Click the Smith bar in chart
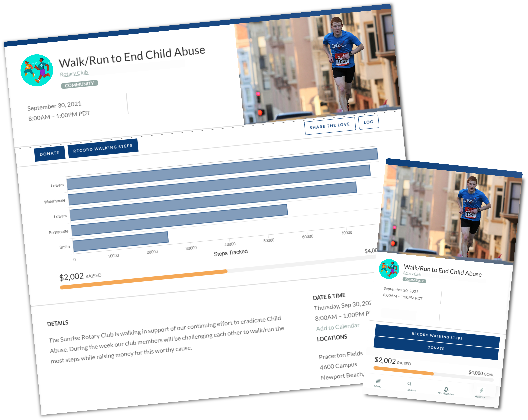The height and width of the screenshot is (420, 528). click(x=121, y=241)
